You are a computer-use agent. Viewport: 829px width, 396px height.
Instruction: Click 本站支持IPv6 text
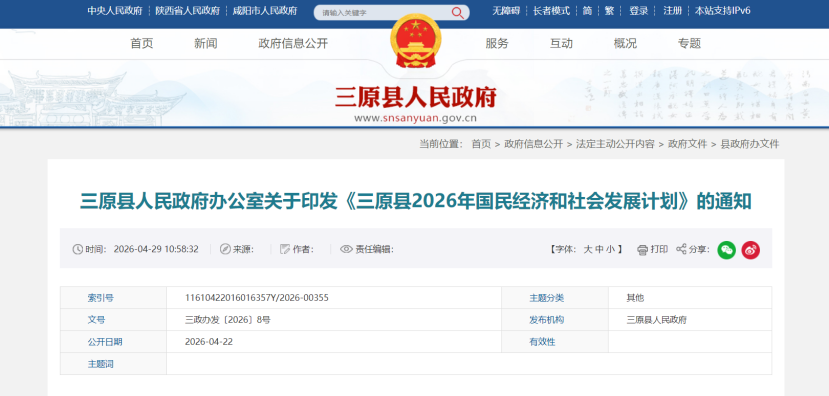[722, 11]
